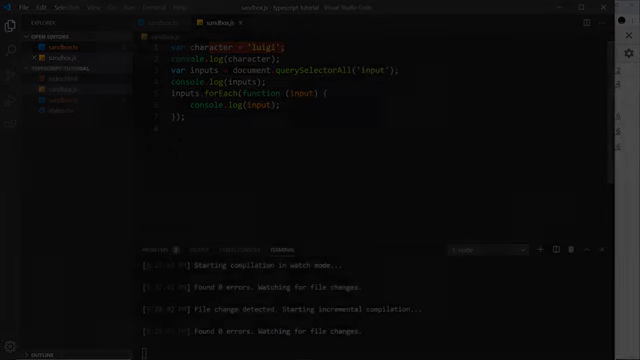Open index.html in the file tree
The image size is (640, 360).
tap(62, 79)
